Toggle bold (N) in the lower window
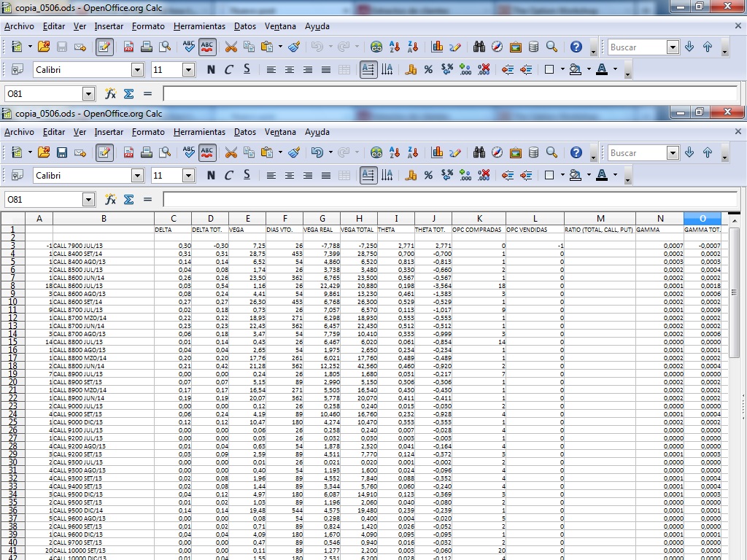Screen dimensions: 747x560 [211, 176]
